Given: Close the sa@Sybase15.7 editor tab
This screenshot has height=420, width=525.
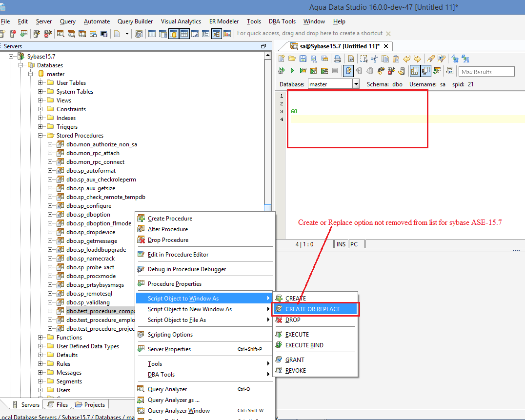Looking at the screenshot, I should pos(386,46).
